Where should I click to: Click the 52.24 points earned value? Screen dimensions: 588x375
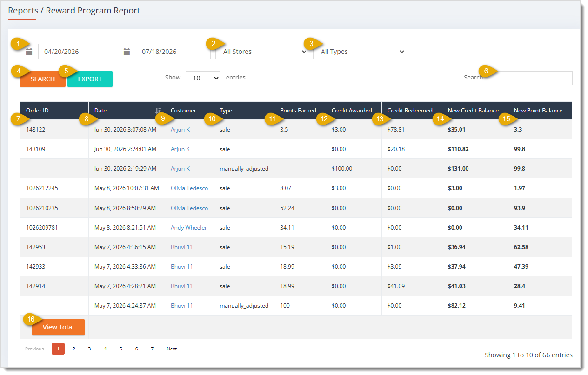point(287,208)
